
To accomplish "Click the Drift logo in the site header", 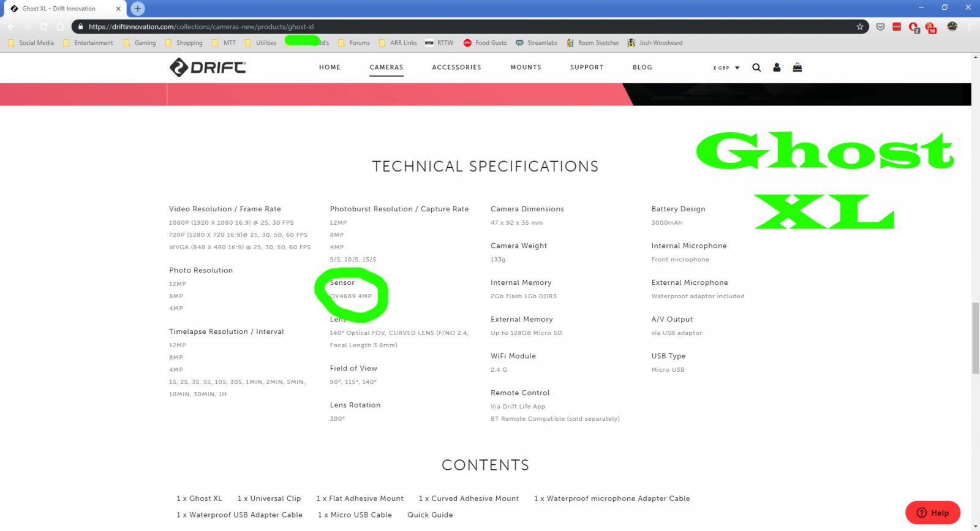I will click(208, 67).
